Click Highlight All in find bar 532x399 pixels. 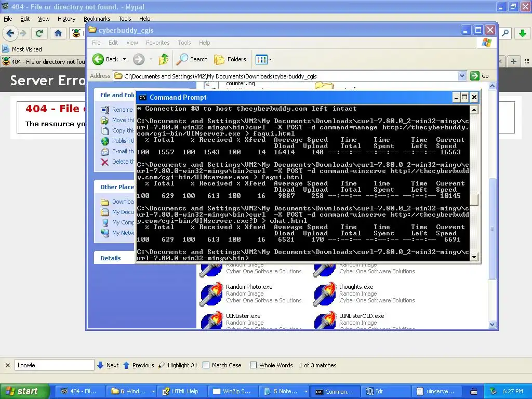(178, 365)
